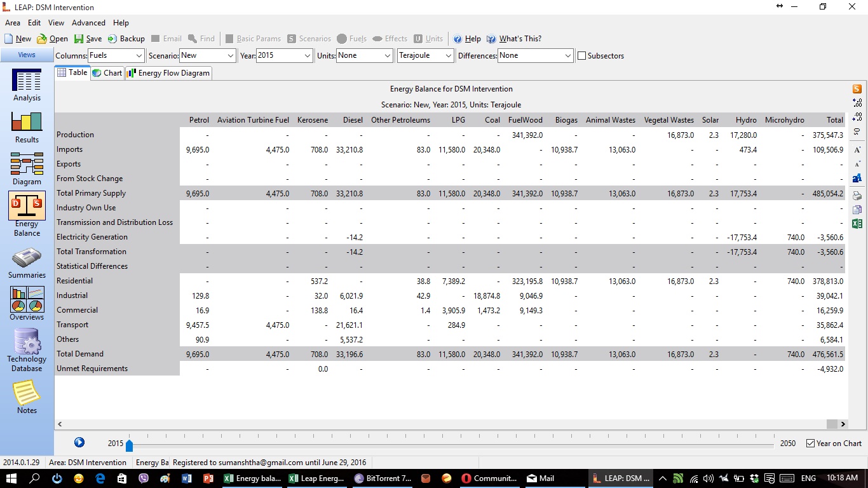Click Open in the toolbar

pyautogui.click(x=52, y=39)
